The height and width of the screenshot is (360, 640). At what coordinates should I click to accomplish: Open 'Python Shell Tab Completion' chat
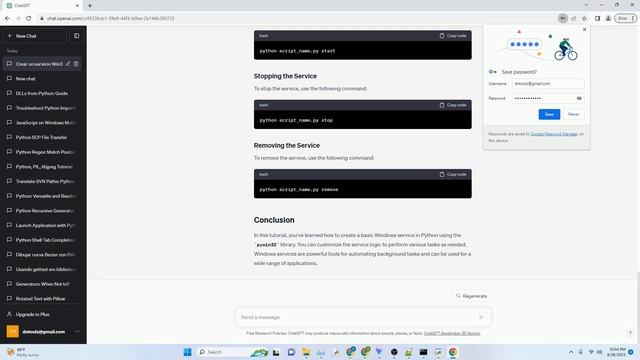tap(42, 240)
